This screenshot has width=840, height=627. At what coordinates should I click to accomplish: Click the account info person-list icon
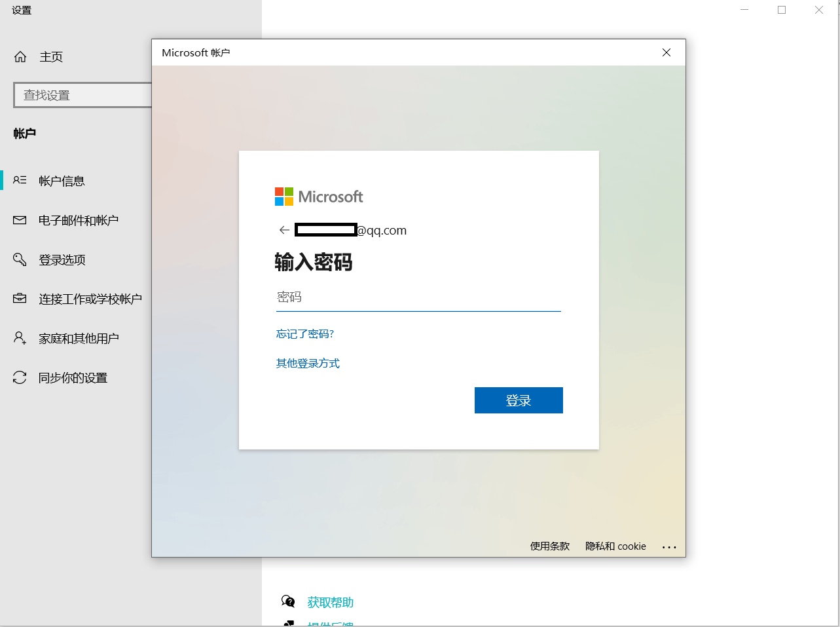coord(20,180)
